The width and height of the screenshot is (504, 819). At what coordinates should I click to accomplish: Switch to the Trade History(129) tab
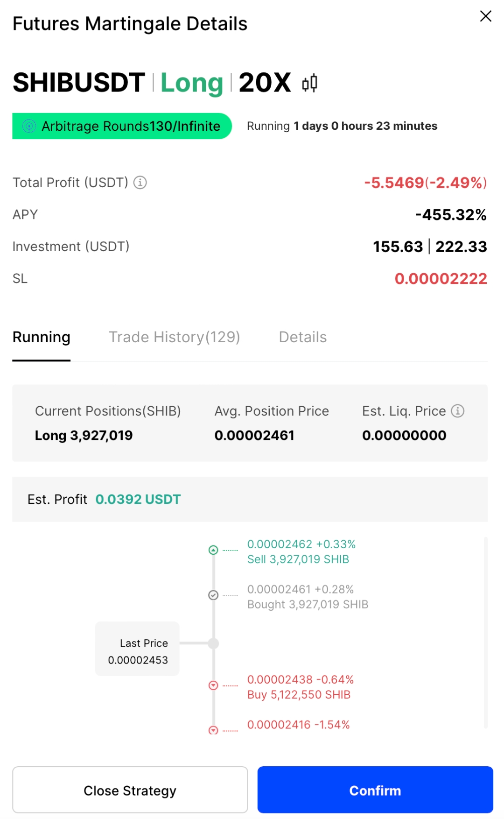[174, 337]
